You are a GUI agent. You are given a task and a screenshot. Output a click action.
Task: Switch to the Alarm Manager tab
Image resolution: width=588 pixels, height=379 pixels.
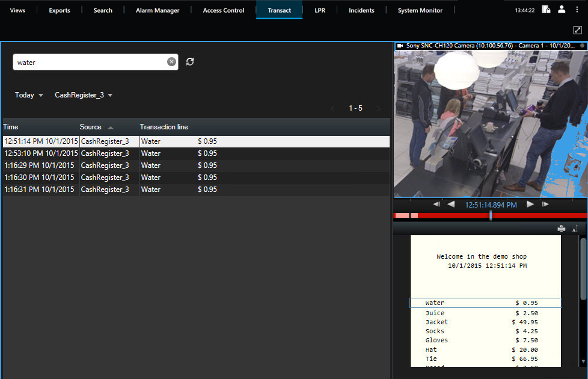pyautogui.click(x=158, y=10)
